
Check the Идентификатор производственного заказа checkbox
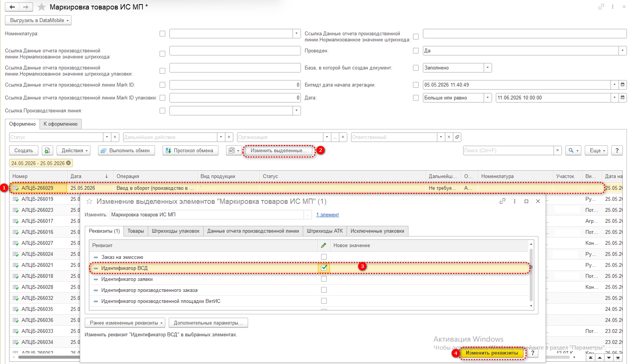[x=324, y=290]
